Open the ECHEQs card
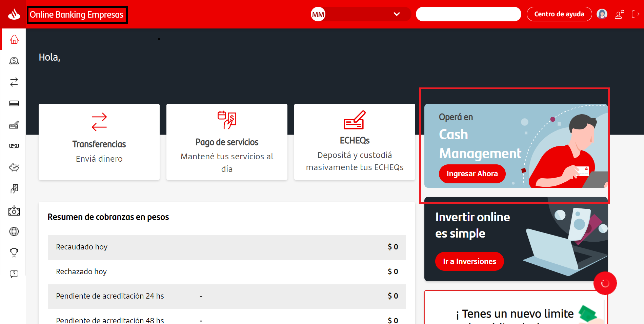644x324 pixels. click(355, 142)
